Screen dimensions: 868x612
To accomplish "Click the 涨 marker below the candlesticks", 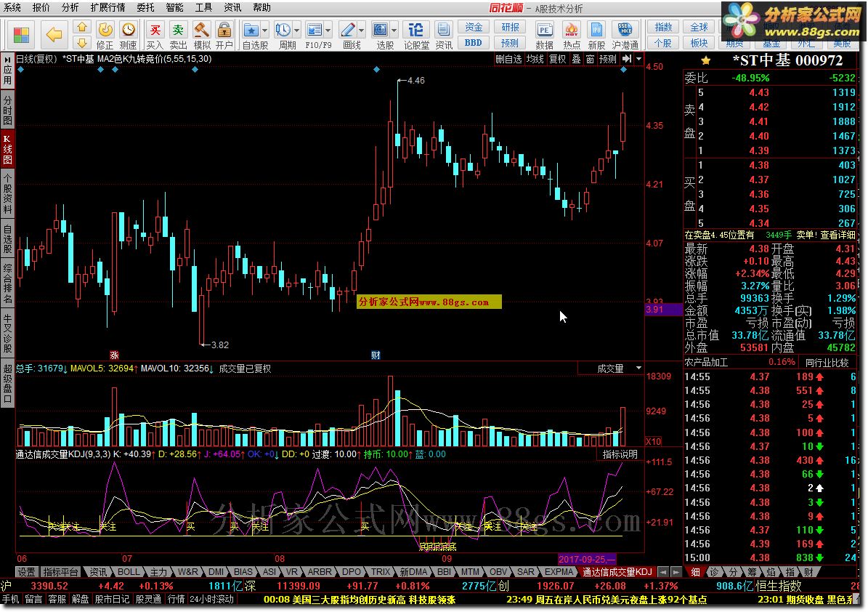I will pos(114,355).
